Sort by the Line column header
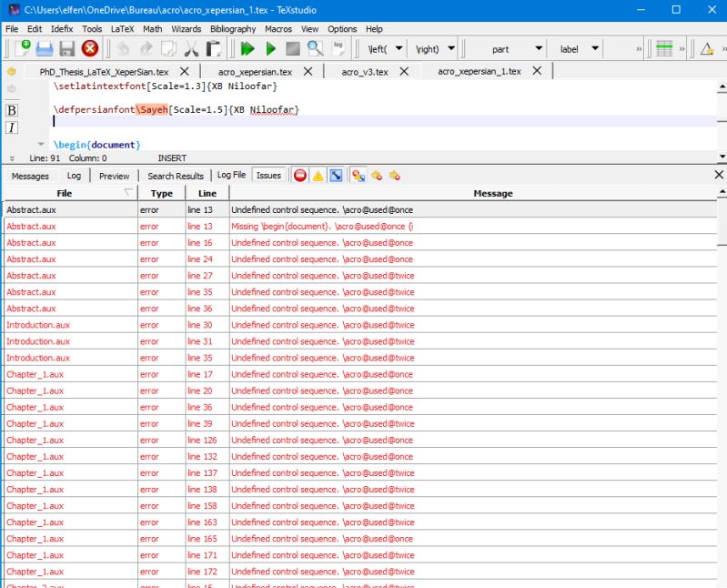The height and width of the screenshot is (588, 727). point(207,193)
